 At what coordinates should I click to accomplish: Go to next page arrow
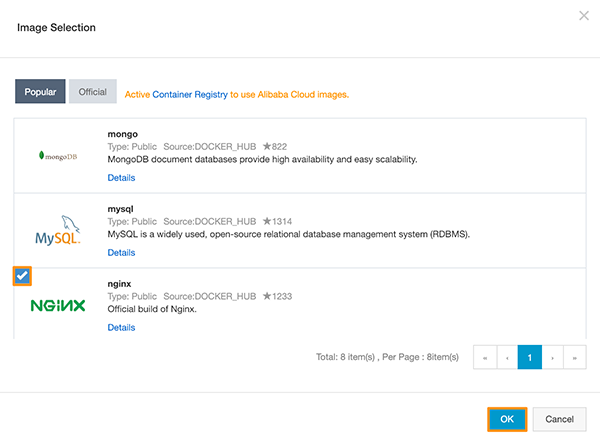tap(553, 357)
